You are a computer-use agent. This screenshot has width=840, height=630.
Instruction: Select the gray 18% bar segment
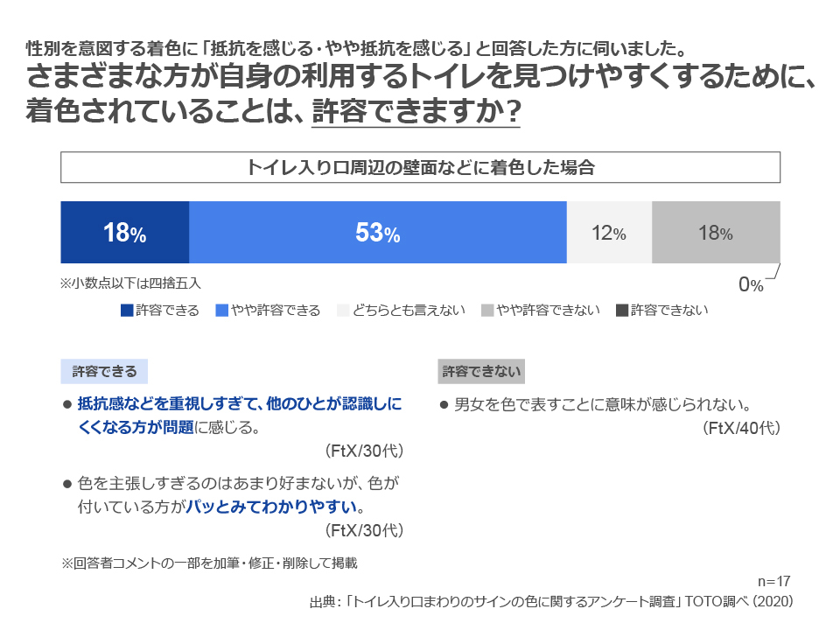coord(716,233)
